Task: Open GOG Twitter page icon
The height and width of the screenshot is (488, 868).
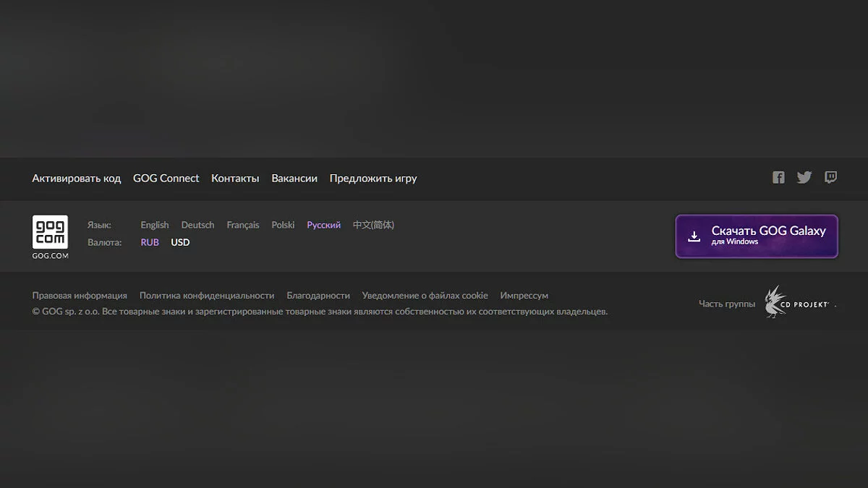Action: point(804,178)
